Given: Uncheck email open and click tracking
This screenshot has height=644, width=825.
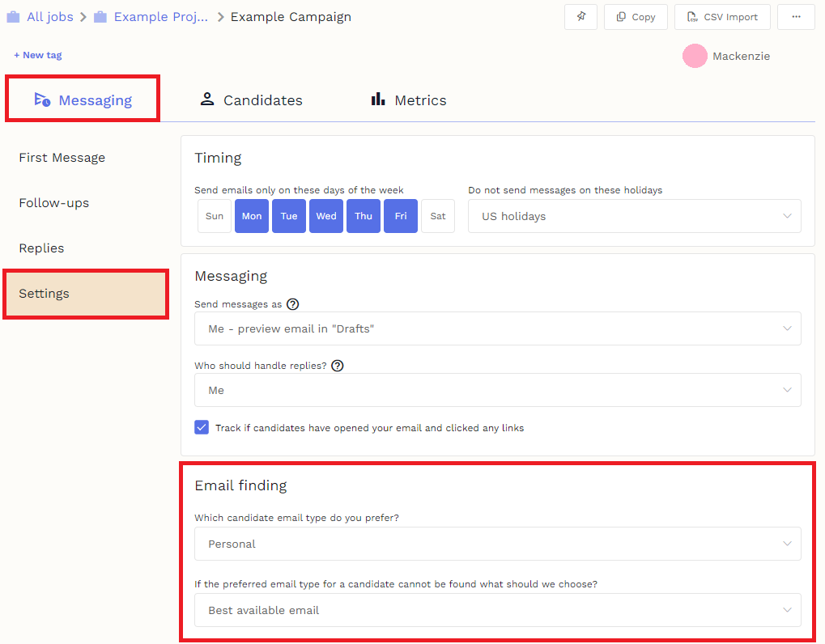Looking at the screenshot, I should (x=202, y=427).
